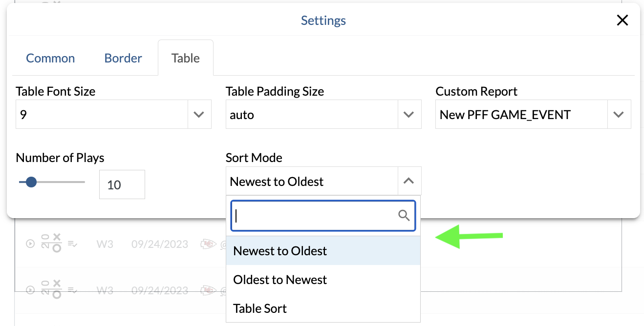
Task: Collapse the Sort Mode dropdown
Action: click(409, 181)
